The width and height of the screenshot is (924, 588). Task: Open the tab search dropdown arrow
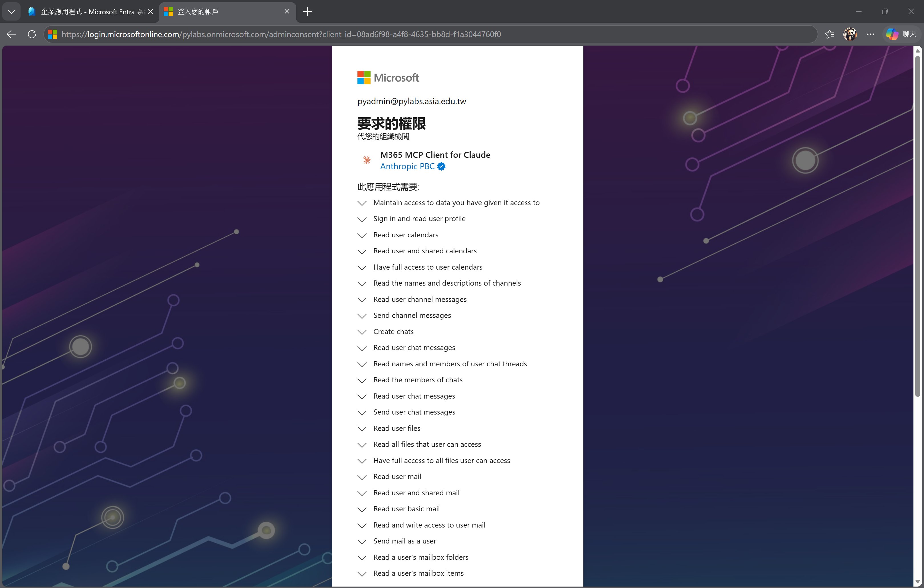coord(11,11)
